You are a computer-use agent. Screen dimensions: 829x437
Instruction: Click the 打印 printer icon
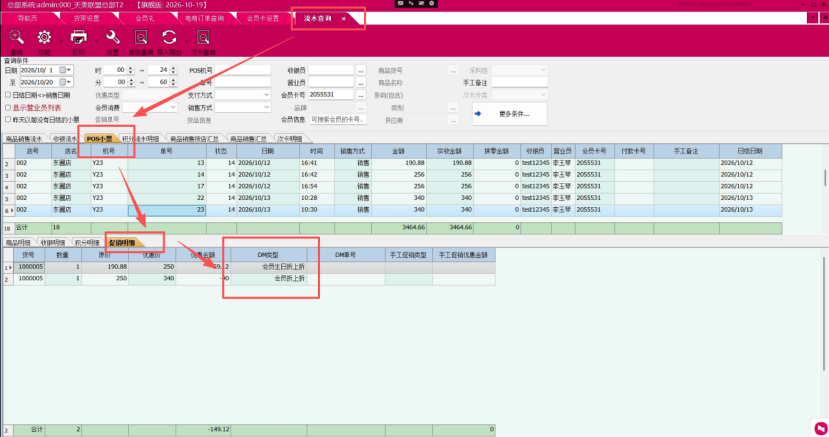click(78, 38)
